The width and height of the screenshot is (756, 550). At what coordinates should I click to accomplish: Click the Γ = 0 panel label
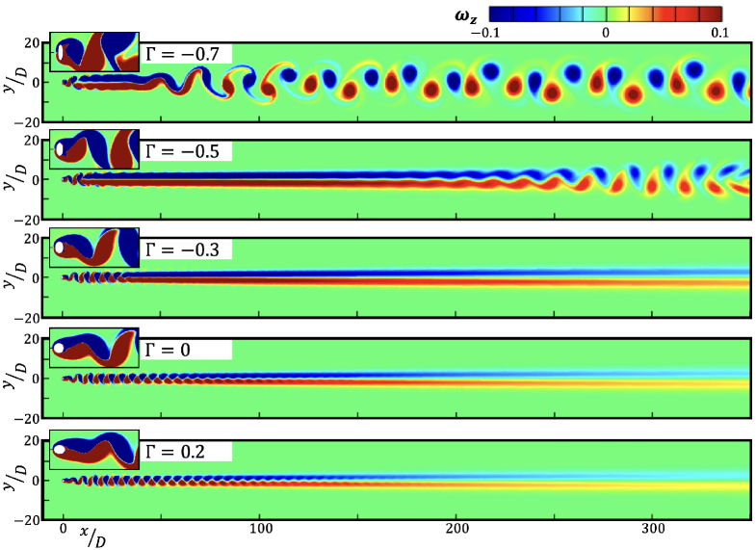168,350
